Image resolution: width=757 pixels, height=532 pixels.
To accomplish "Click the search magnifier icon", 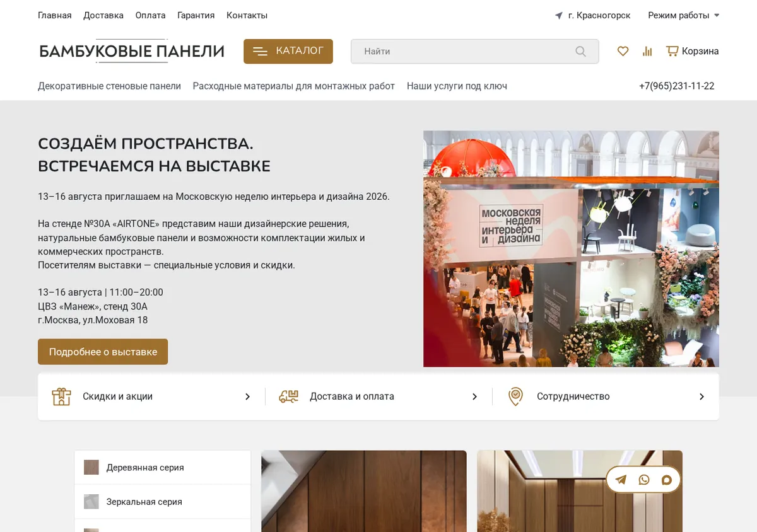I will (x=580, y=52).
